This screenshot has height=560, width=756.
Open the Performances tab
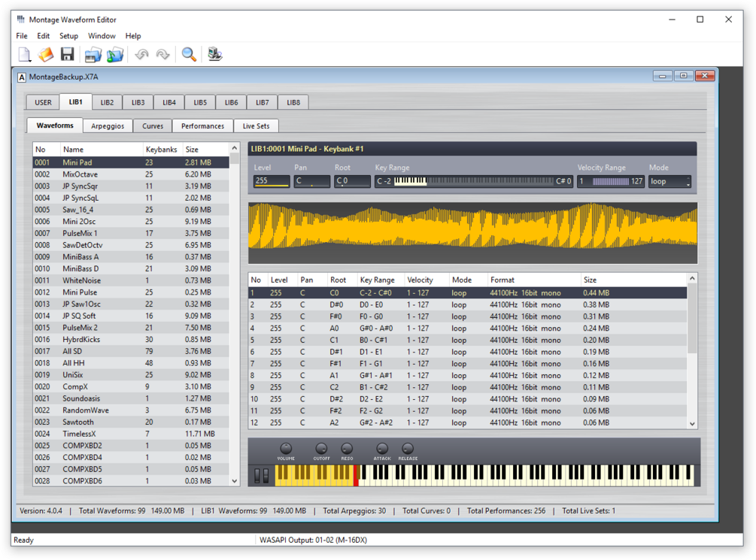click(202, 126)
